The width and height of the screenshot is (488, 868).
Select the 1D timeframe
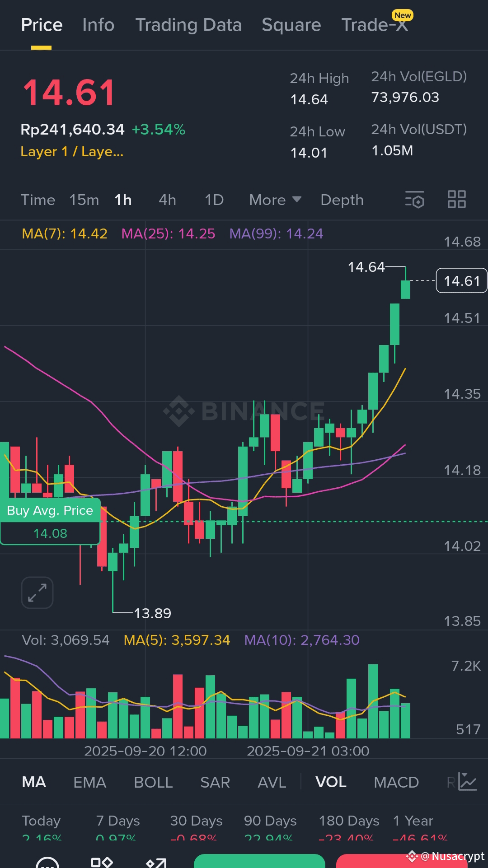pos(214,200)
